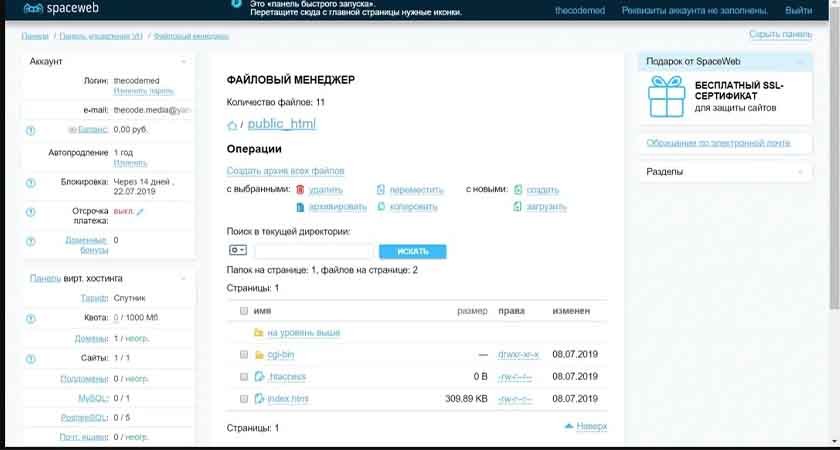Click the help icon next to Сайты
This screenshot has width=840, height=450.
pos(31,358)
